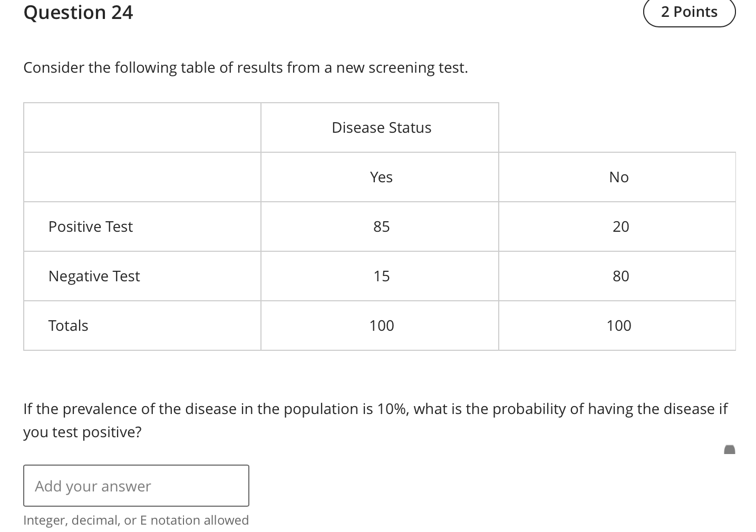The image size is (756, 532).
Task: Select the No column header cell
Action: [618, 177]
